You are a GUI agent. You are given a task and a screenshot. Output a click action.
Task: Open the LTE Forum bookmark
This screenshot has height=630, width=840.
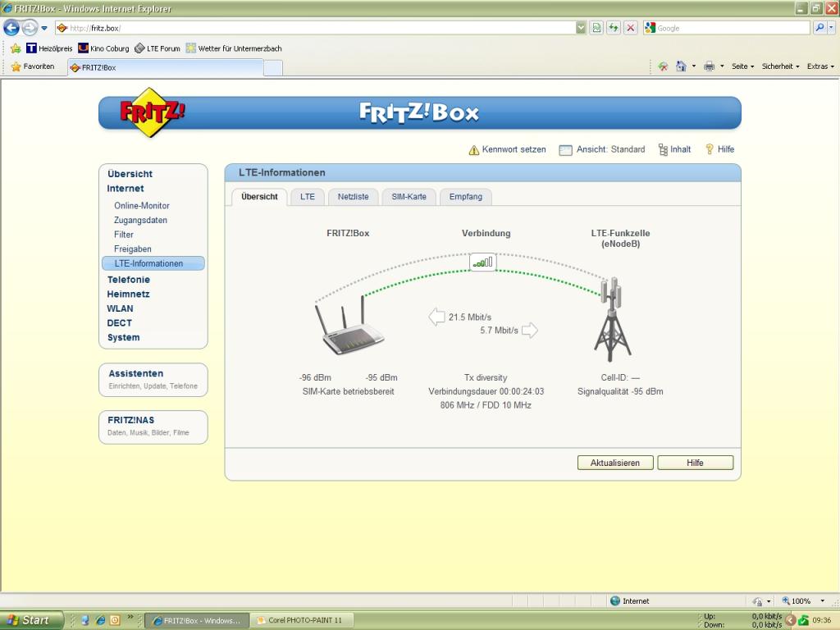pyautogui.click(x=157, y=48)
